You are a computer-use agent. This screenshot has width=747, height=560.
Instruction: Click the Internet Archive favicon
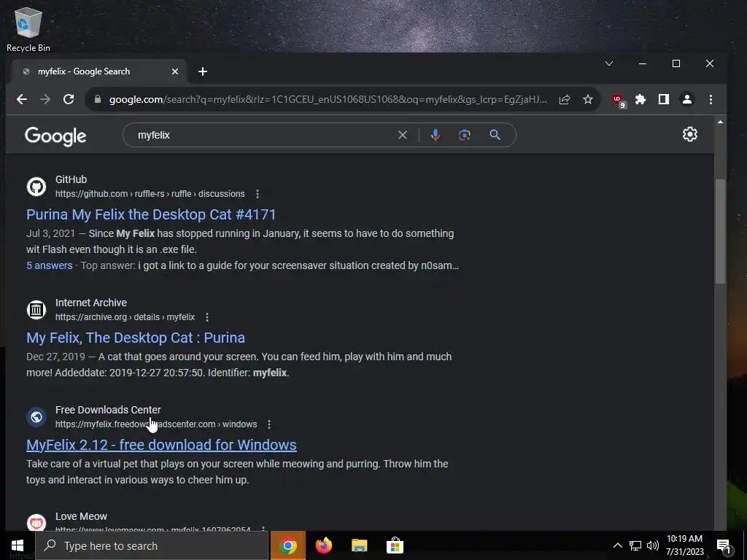36,309
